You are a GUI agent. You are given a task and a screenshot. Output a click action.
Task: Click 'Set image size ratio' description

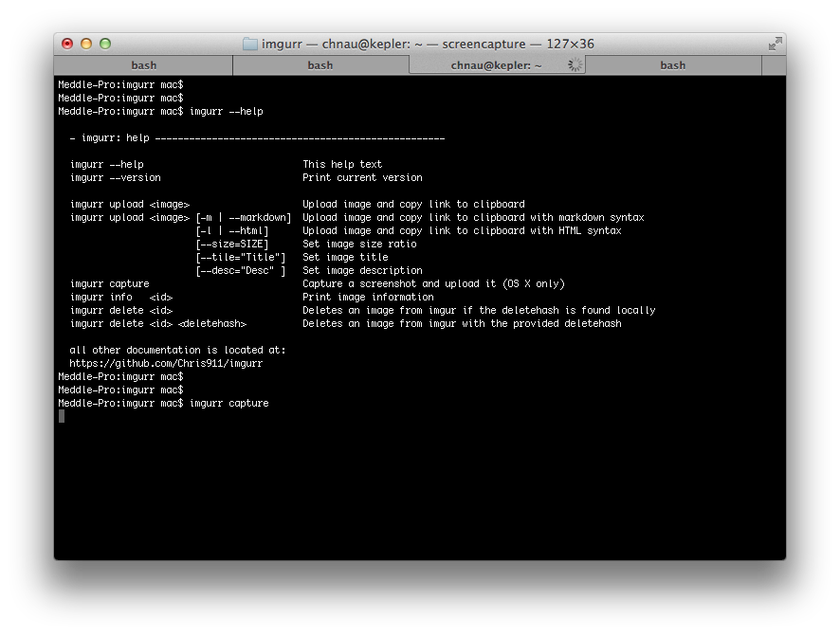pos(359,245)
